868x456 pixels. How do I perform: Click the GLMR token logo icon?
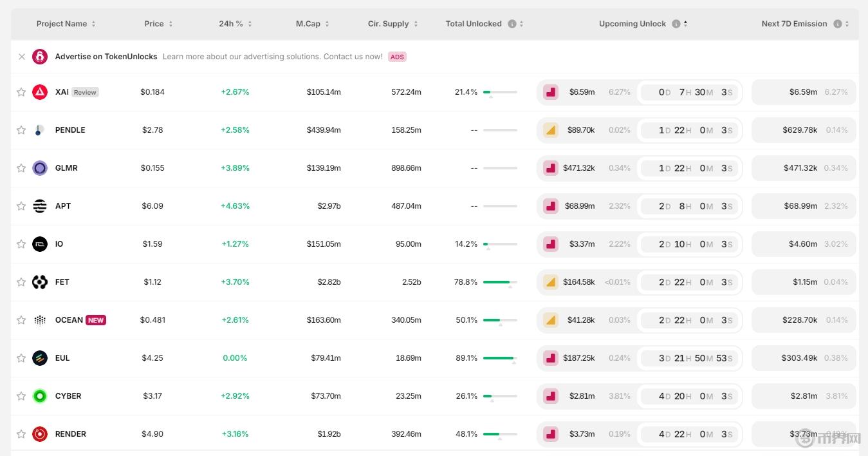[40, 168]
